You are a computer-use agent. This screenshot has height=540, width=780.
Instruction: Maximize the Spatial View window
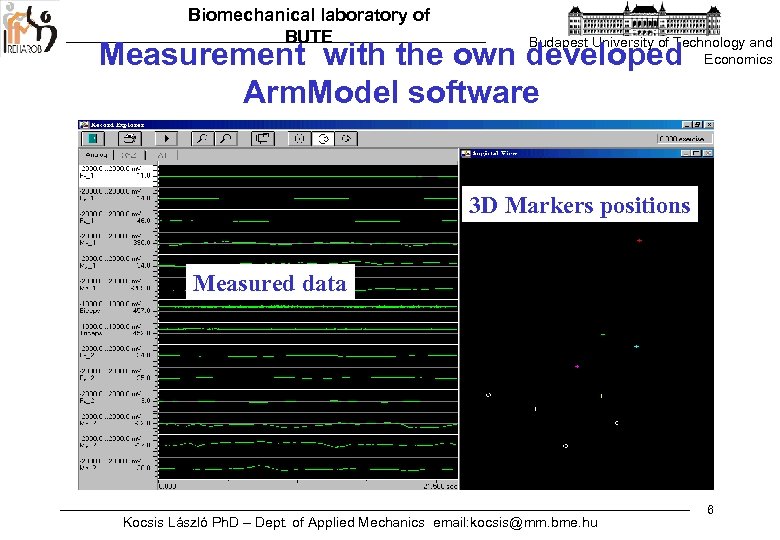[696, 153]
